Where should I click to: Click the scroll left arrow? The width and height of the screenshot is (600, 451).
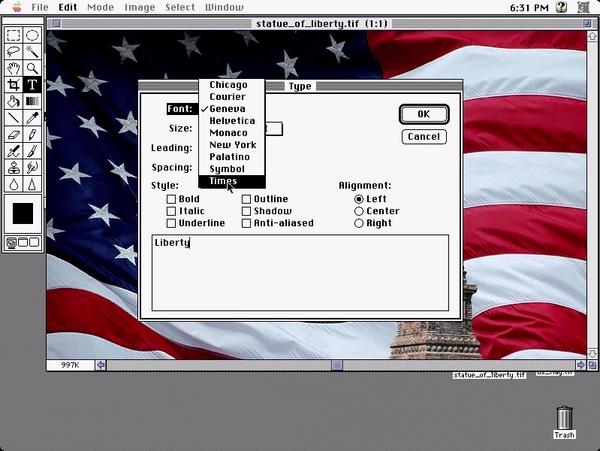pyautogui.click(x=101, y=365)
